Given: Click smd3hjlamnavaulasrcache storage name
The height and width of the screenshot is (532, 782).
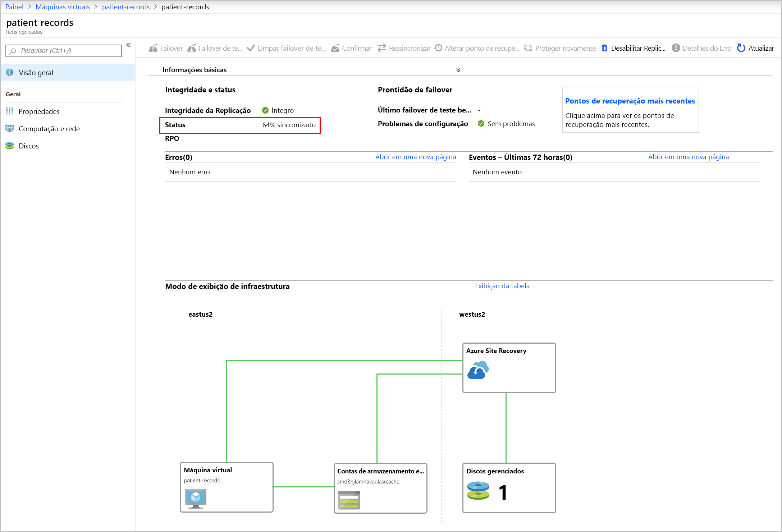Looking at the screenshot, I should pyautogui.click(x=368, y=482).
